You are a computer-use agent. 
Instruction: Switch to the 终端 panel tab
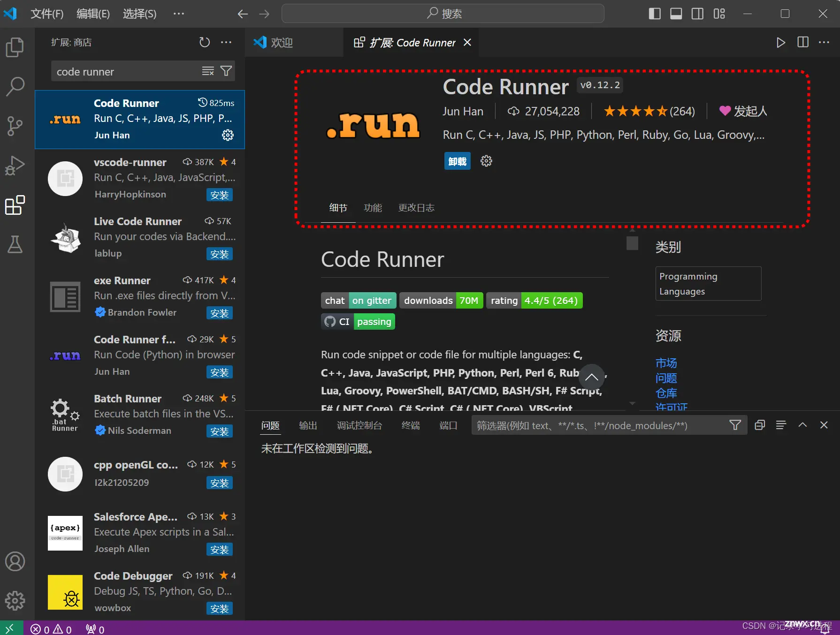point(411,425)
